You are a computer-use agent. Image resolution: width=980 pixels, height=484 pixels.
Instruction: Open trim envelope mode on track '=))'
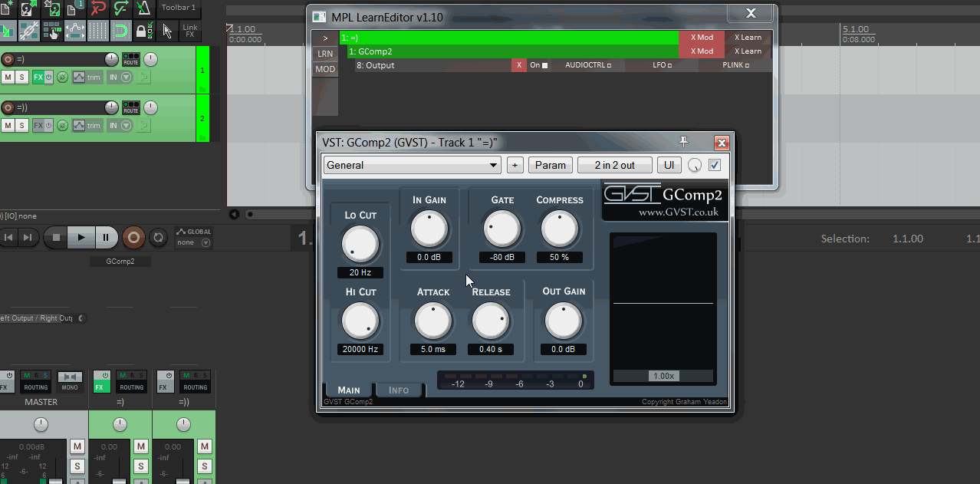(x=87, y=126)
